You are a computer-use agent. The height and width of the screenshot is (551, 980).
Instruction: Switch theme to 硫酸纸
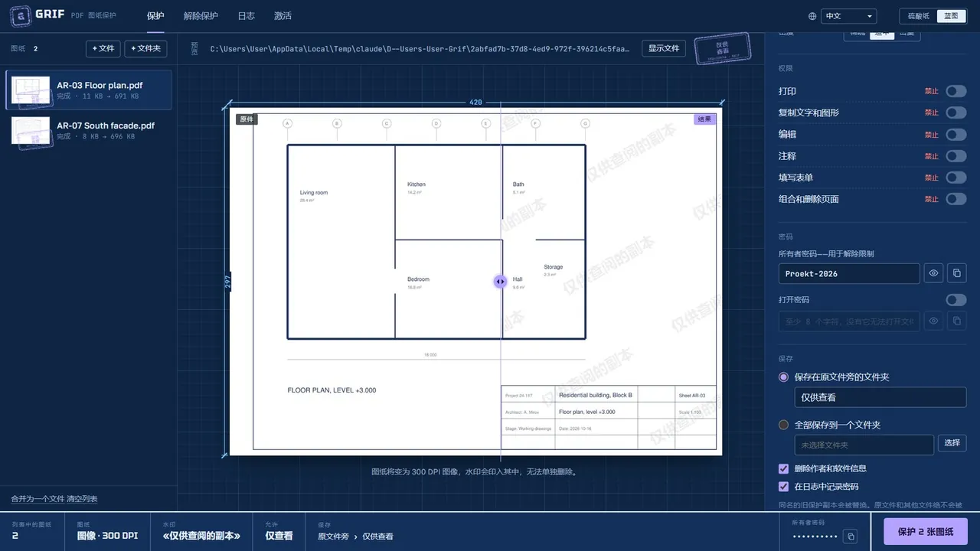pyautogui.click(x=918, y=16)
